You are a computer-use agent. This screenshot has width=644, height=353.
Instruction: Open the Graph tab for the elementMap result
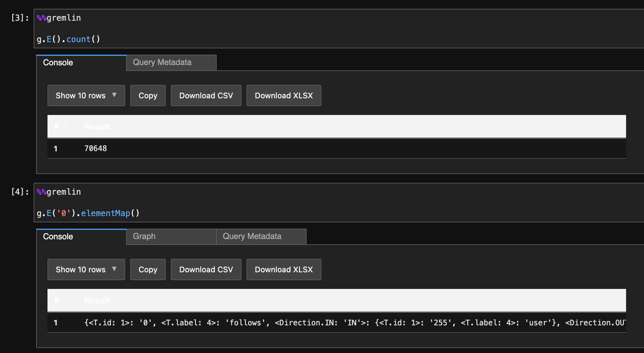pyautogui.click(x=144, y=236)
